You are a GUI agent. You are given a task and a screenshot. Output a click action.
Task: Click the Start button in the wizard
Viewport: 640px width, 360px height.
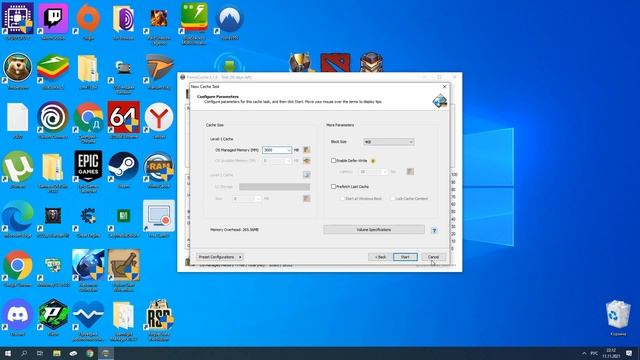[405, 257]
